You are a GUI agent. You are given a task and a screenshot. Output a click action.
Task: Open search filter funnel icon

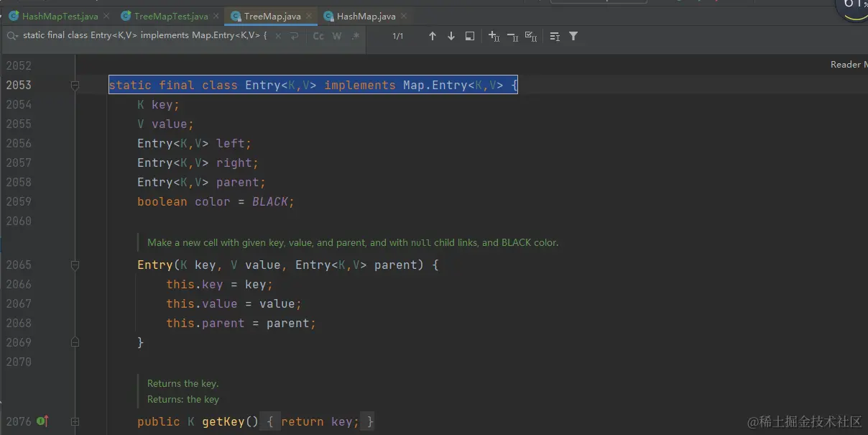tap(573, 36)
